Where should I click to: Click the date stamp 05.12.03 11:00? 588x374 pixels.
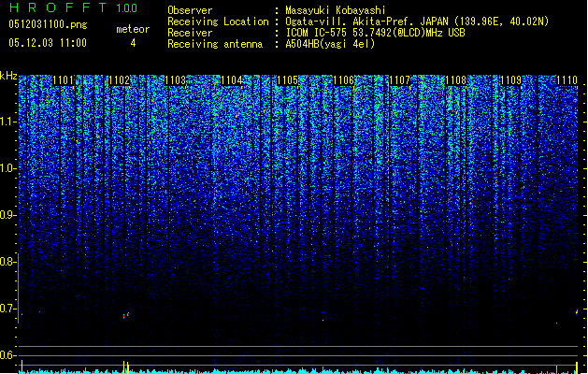48,43
